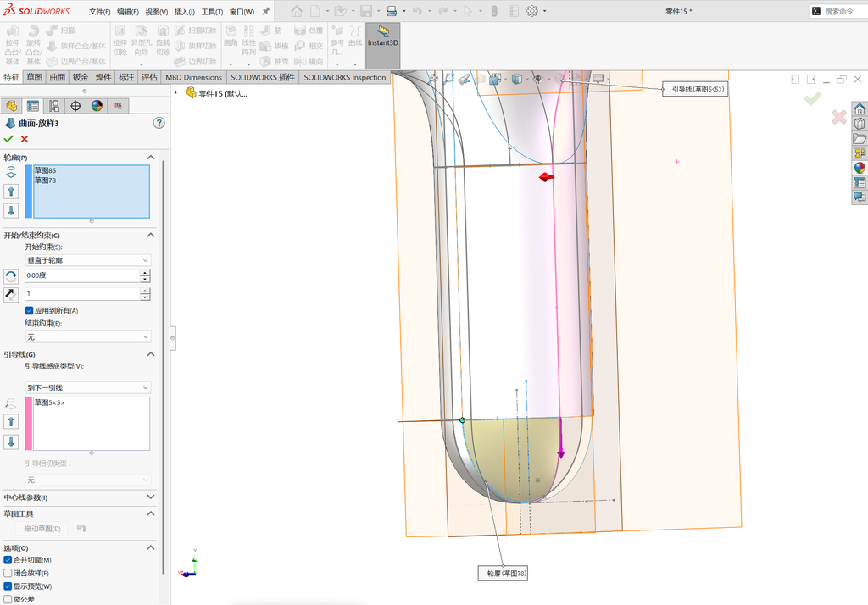This screenshot has height=605, width=868.
Task: Collapse the 草图工具 section
Action: click(x=151, y=513)
